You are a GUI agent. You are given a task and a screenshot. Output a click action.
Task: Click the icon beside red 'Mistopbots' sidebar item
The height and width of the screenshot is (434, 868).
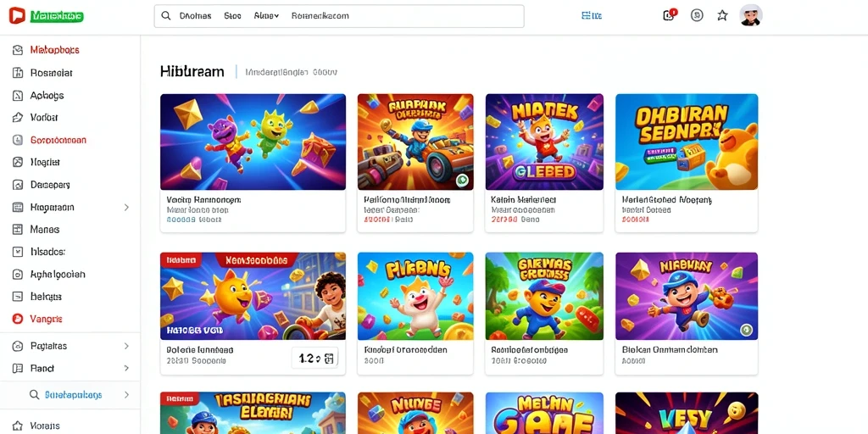pos(18,50)
